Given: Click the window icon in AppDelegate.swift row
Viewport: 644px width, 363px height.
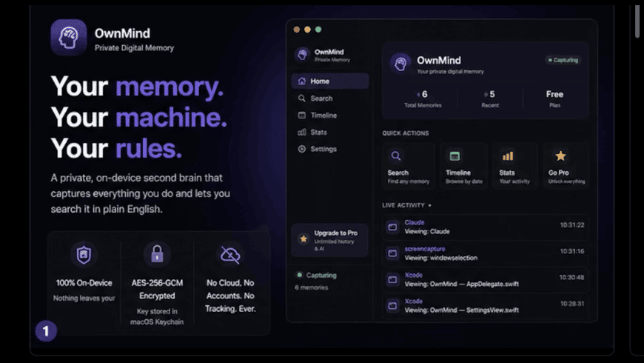Looking at the screenshot, I should (x=392, y=279).
